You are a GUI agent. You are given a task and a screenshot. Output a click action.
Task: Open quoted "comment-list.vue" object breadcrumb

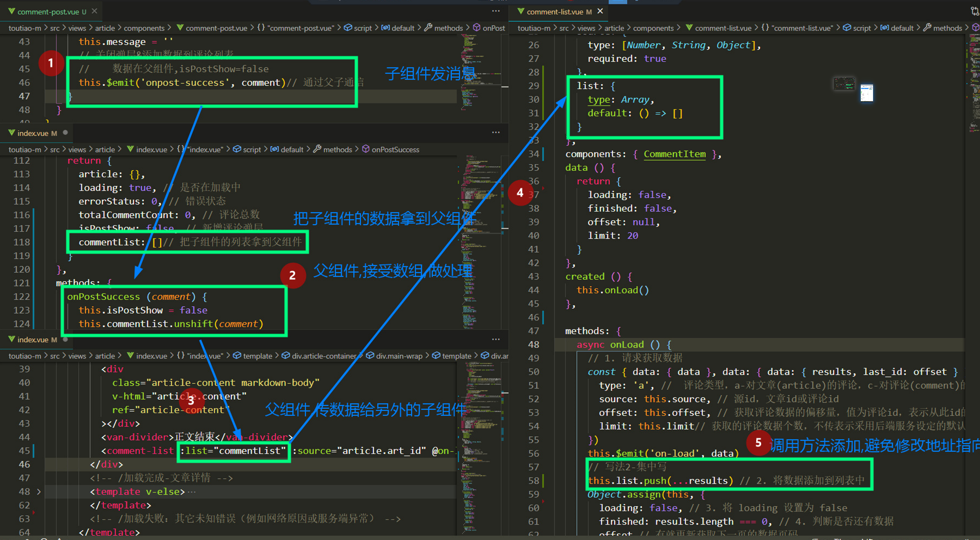[x=797, y=28]
